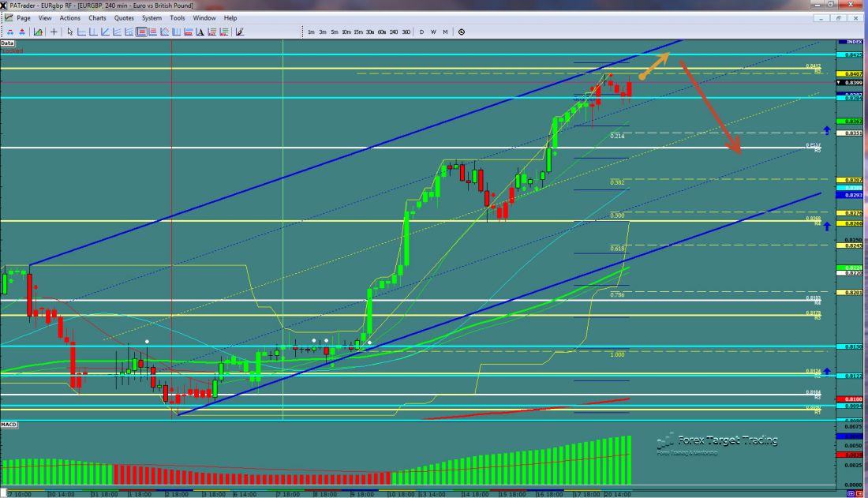Toggle the highlighted bar-style chart icon
This screenshot has height=498, width=868.
(x=140, y=32)
